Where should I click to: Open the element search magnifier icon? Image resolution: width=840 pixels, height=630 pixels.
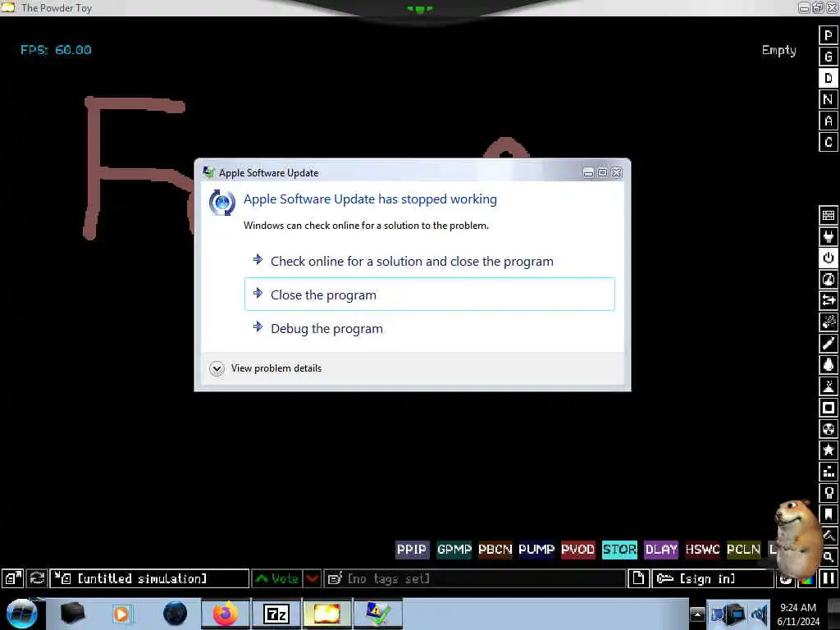coord(829,557)
